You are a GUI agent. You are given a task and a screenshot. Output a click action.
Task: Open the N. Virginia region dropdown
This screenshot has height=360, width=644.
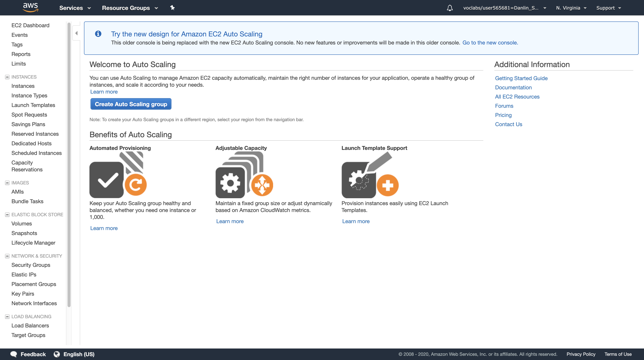(x=571, y=8)
